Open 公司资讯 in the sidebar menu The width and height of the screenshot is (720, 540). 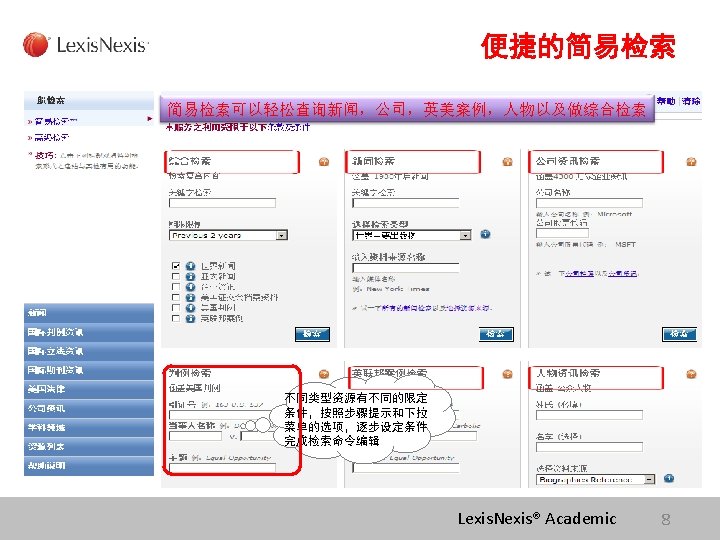coord(89,408)
